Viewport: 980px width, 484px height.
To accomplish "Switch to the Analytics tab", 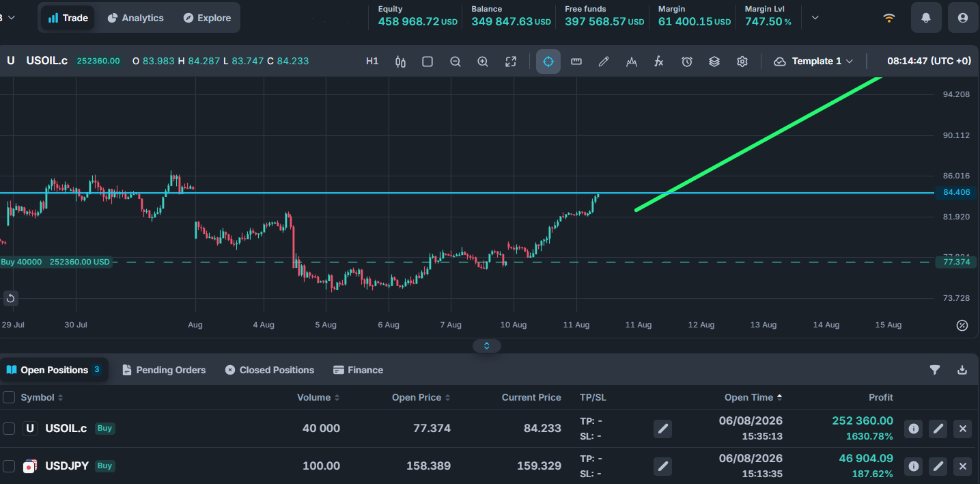I will [135, 18].
